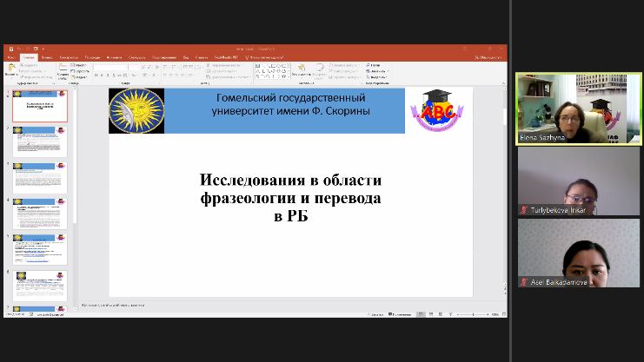Image resolution: width=644 pixels, height=362 pixels.
Task: Open the File tab
Action: coord(11,57)
